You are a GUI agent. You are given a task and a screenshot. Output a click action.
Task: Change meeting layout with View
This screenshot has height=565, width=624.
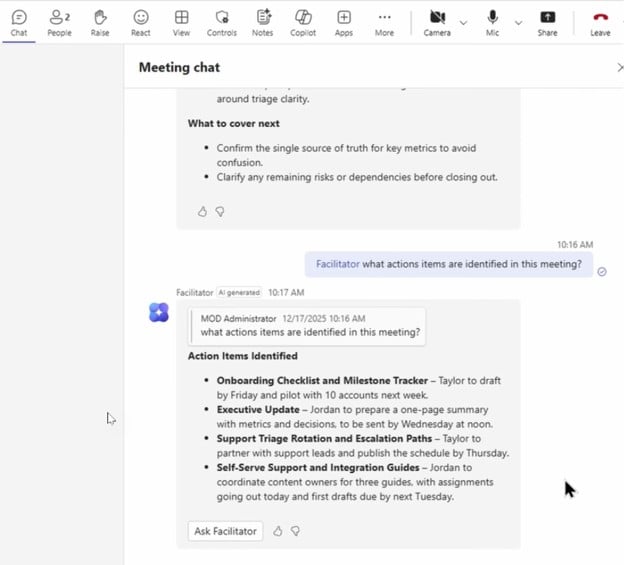tap(181, 22)
